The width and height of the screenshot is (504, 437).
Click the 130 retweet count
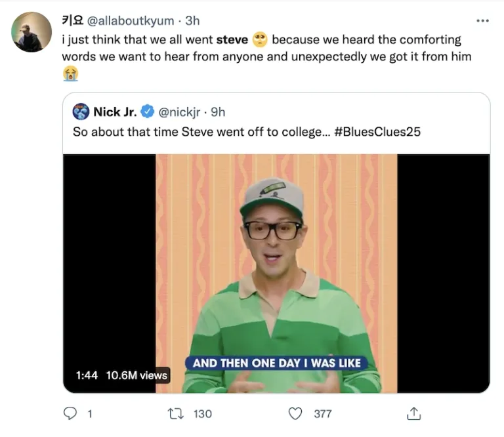click(203, 413)
